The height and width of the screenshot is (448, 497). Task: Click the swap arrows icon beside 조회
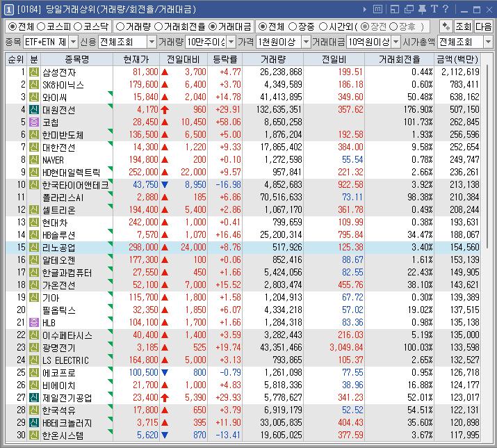coord(446,26)
